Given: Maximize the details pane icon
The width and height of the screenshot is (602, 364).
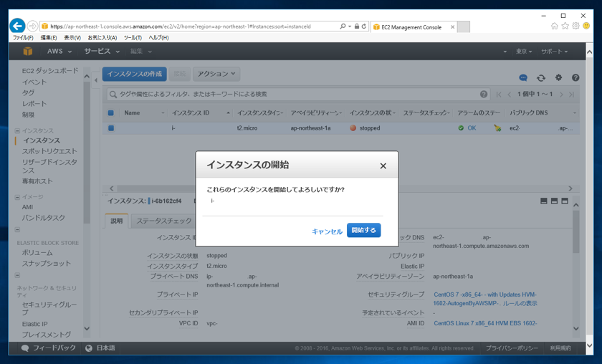Looking at the screenshot, I should [x=565, y=201].
